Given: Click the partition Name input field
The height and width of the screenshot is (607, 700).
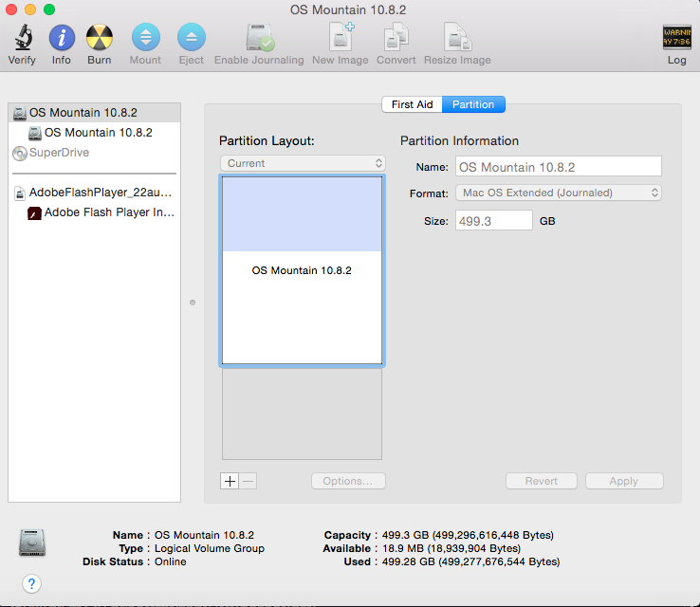Looking at the screenshot, I should tap(559, 167).
